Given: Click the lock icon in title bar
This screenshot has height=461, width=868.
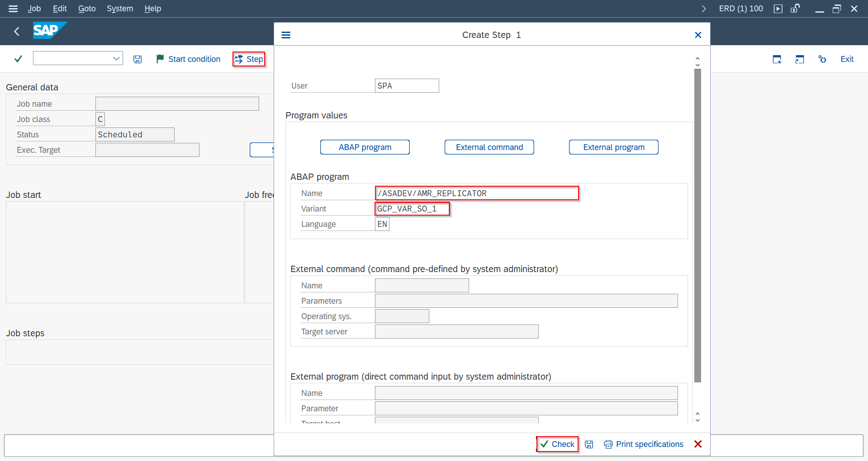Looking at the screenshot, I should [795, 9].
